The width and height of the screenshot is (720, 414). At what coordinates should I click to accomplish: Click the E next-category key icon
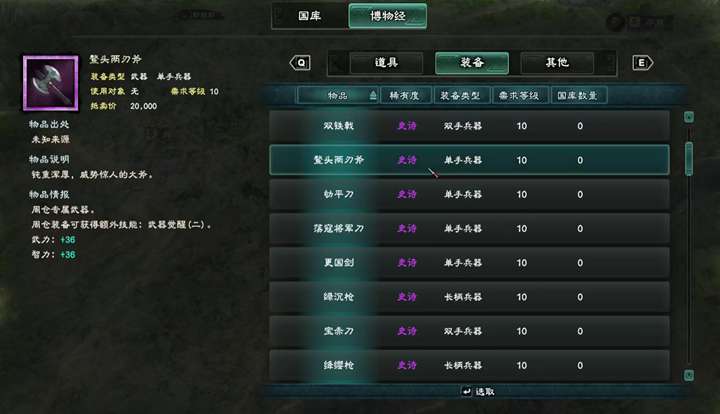coord(642,63)
